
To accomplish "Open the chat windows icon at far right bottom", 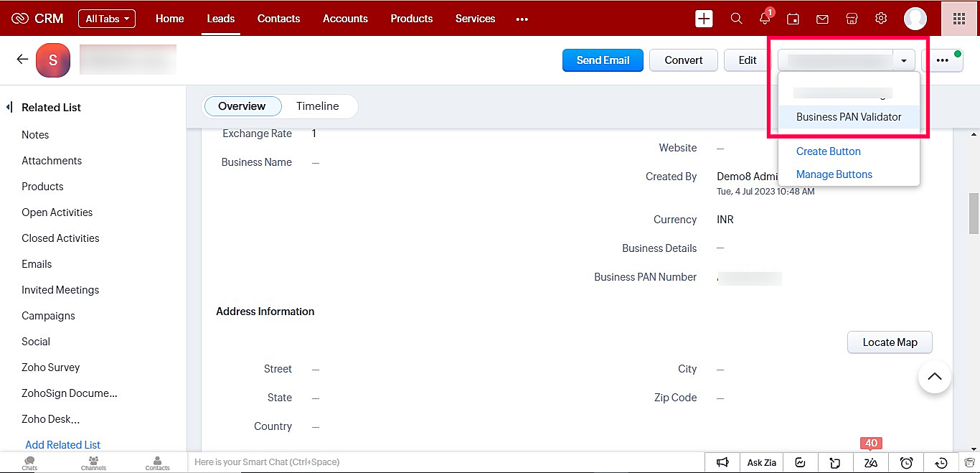I will click(970, 462).
